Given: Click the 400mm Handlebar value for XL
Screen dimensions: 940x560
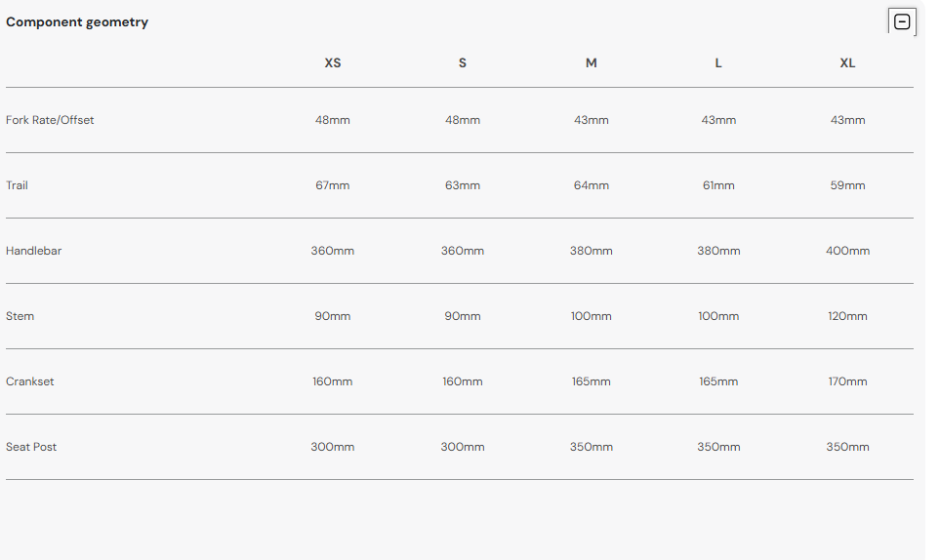Looking at the screenshot, I should 847,251.
